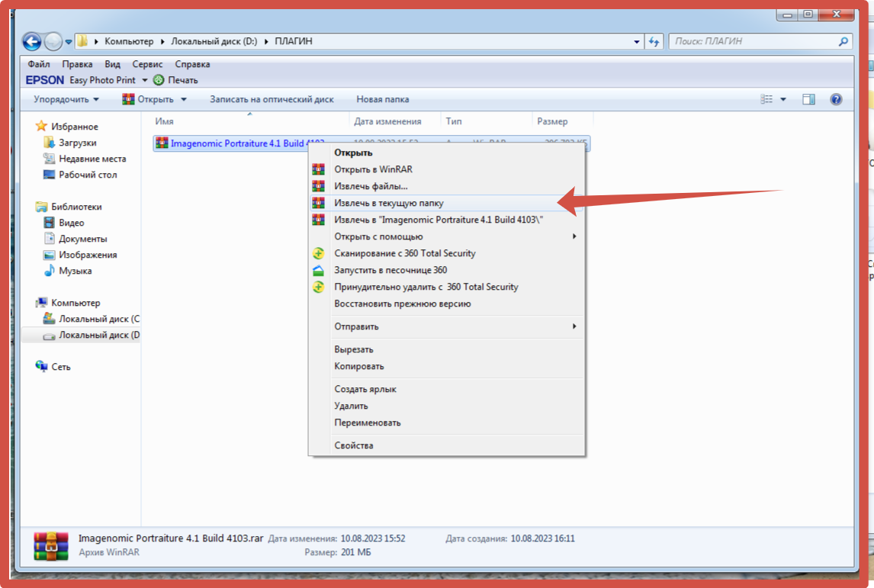874x588 pixels.
Task: Select Избранное in the navigation pane
Action: [66, 127]
